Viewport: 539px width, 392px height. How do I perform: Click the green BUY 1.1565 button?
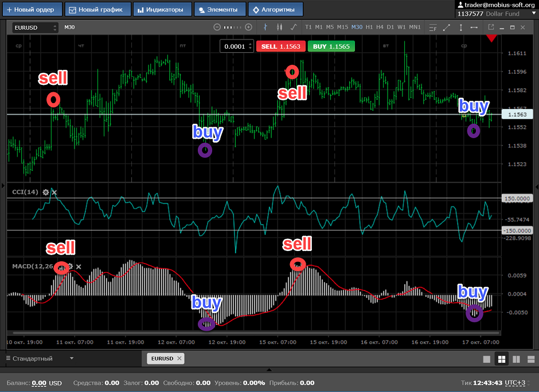coord(331,46)
